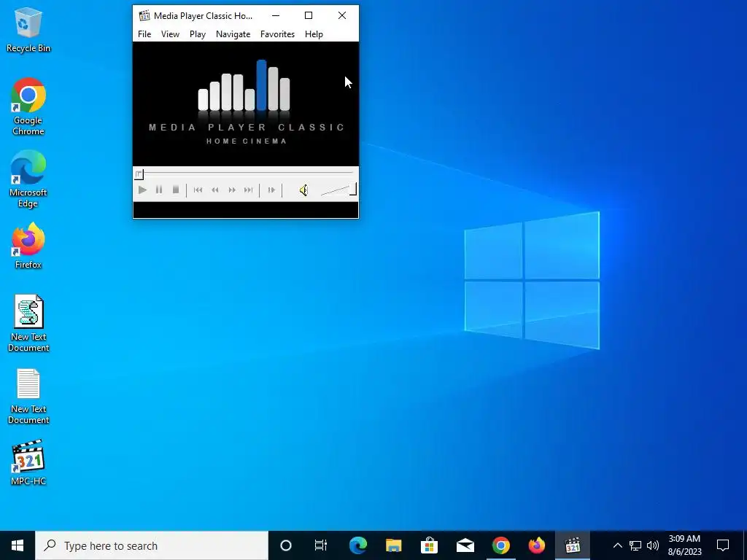747x560 pixels.
Task: Open Microsoft Store from the taskbar
Action: coord(429,545)
